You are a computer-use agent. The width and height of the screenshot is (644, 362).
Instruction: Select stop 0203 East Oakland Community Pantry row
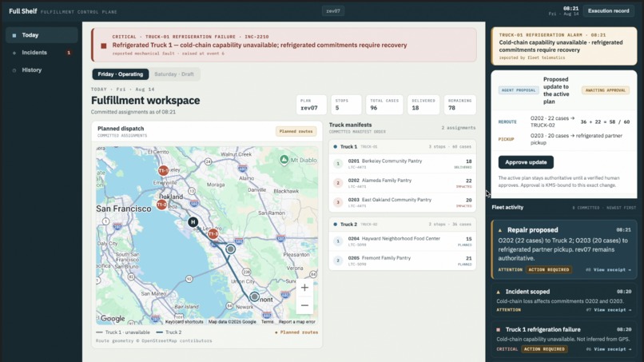tap(402, 202)
